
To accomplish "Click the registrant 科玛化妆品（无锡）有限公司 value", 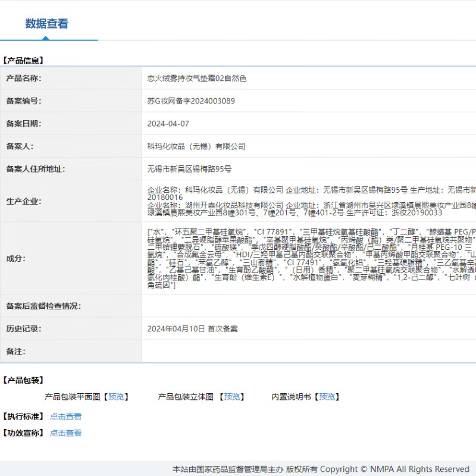I will pyautogui.click(x=196, y=146).
